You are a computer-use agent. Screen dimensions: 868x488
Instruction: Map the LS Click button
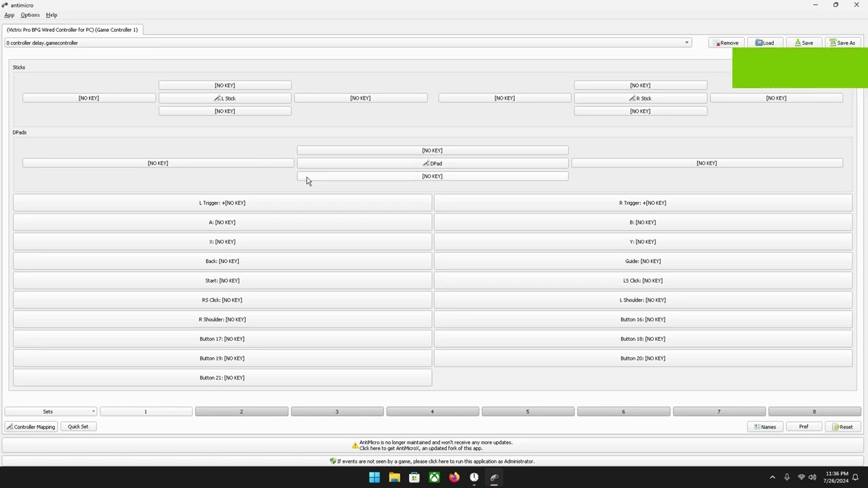pyautogui.click(x=643, y=281)
